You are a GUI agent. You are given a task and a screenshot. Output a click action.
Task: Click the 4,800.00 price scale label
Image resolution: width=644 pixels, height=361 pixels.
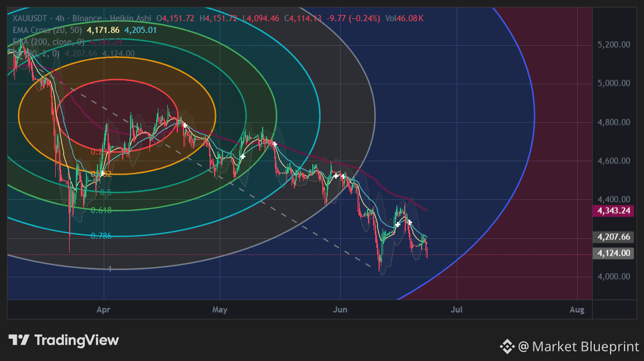tap(613, 122)
